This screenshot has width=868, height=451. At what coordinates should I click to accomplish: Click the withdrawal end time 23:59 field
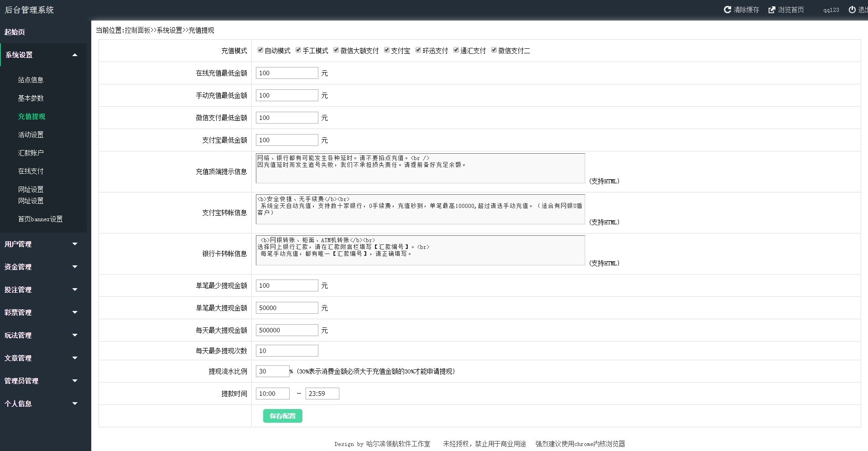click(x=322, y=394)
